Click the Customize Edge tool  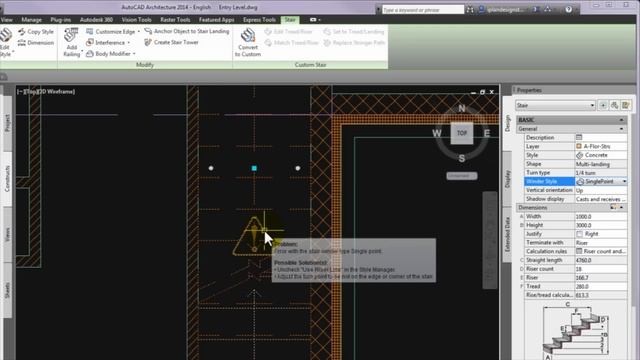111,31
